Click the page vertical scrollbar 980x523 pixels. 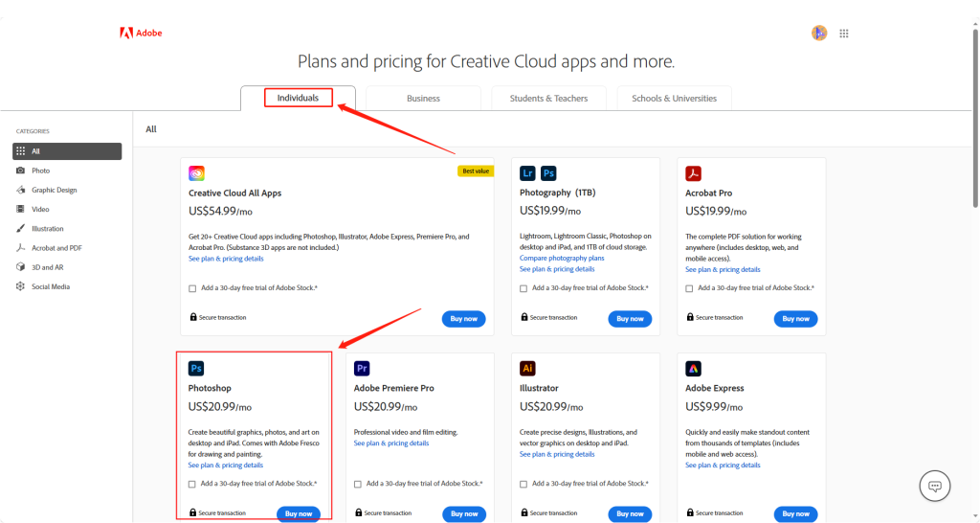[975, 119]
